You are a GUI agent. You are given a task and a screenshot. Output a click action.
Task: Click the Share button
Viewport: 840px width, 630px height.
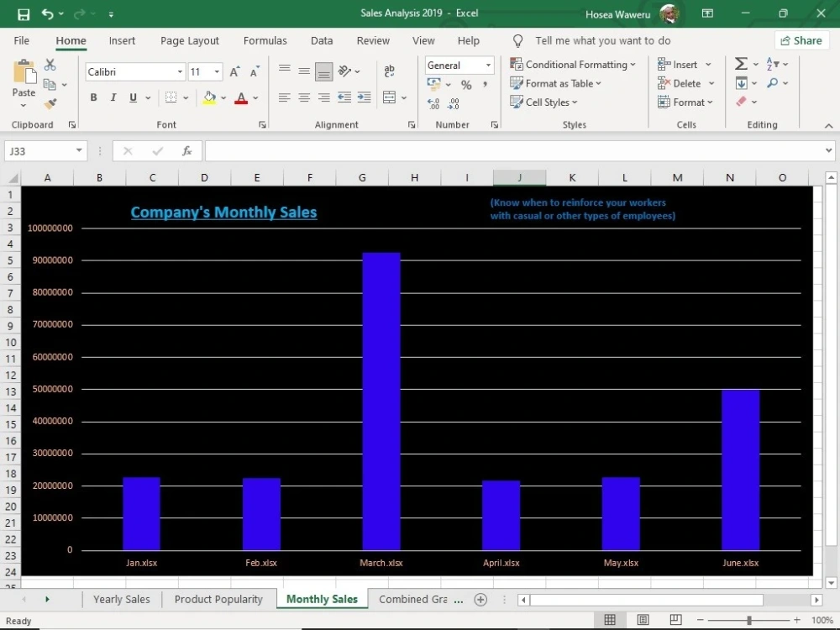(801, 40)
